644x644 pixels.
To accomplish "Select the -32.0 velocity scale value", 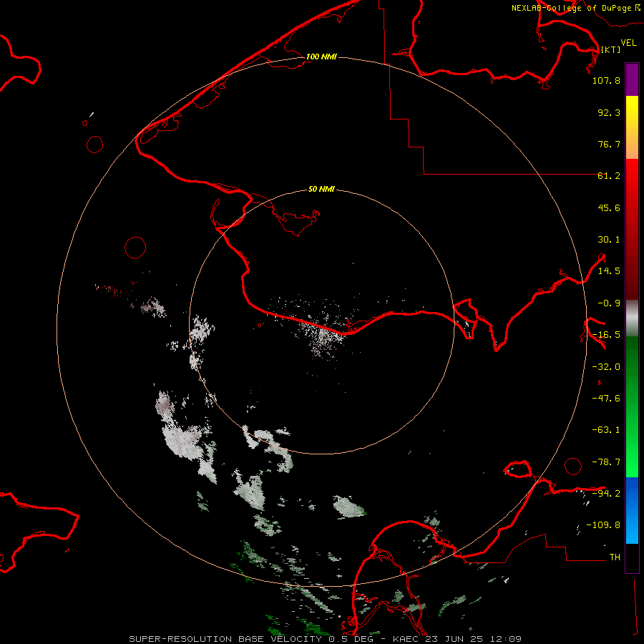I will [606, 367].
